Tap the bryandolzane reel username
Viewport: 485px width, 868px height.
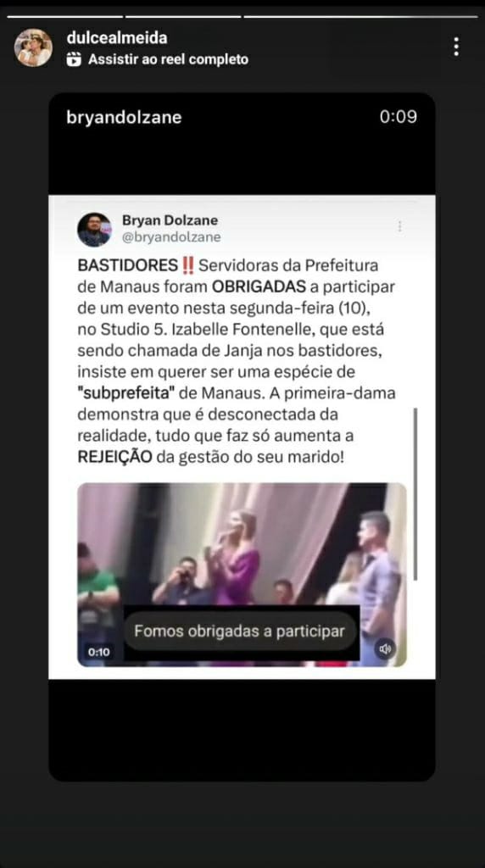click(x=124, y=117)
